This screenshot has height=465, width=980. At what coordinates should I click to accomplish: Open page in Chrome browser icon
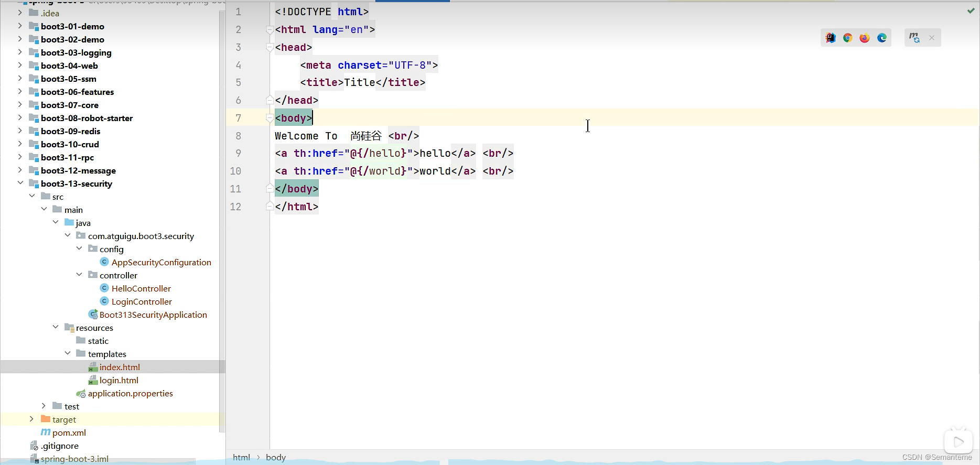(x=847, y=38)
